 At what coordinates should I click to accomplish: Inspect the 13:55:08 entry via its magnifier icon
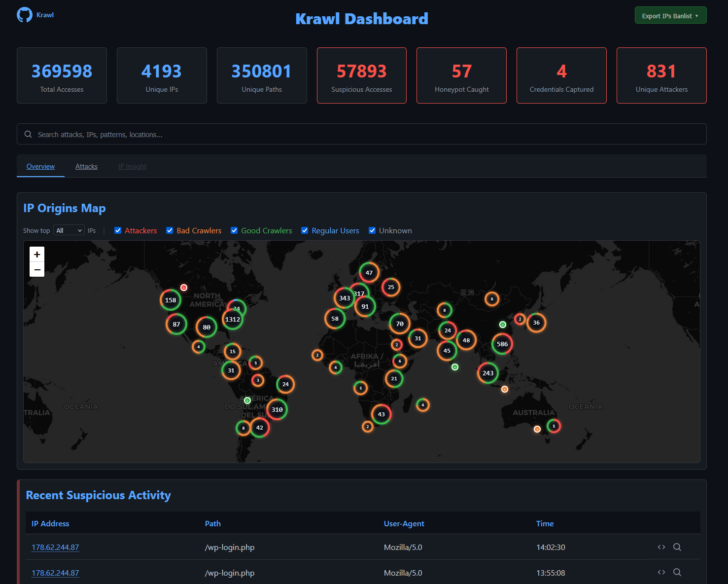tap(677, 572)
